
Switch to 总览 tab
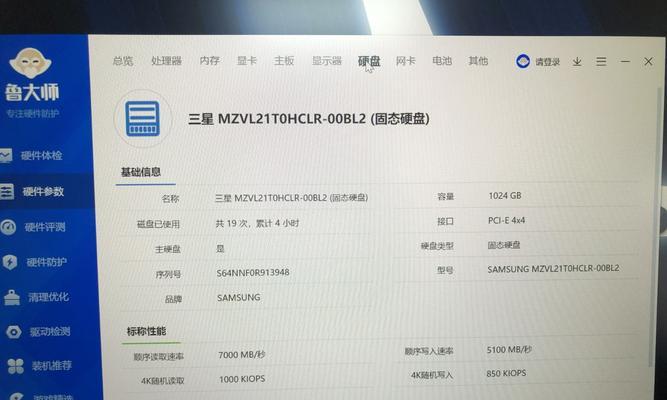123,61
